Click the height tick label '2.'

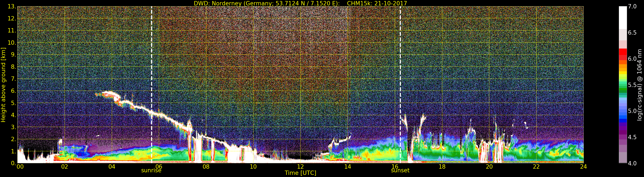pyautogui.click(x=14, y=139)
